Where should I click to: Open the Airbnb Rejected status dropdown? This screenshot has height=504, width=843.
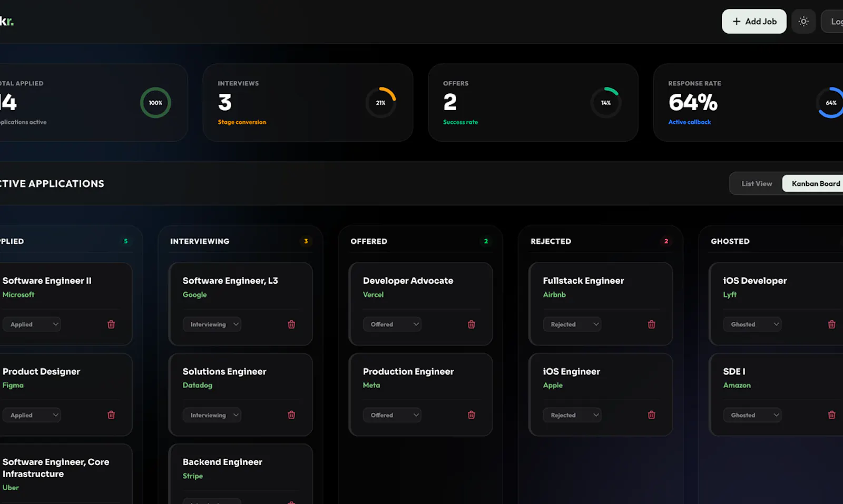click(x=572, y=324)
